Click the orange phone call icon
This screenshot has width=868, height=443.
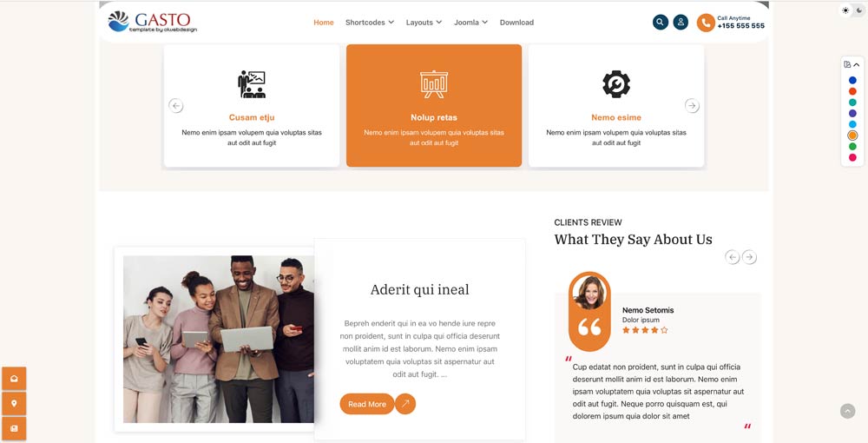pos(705,23)
